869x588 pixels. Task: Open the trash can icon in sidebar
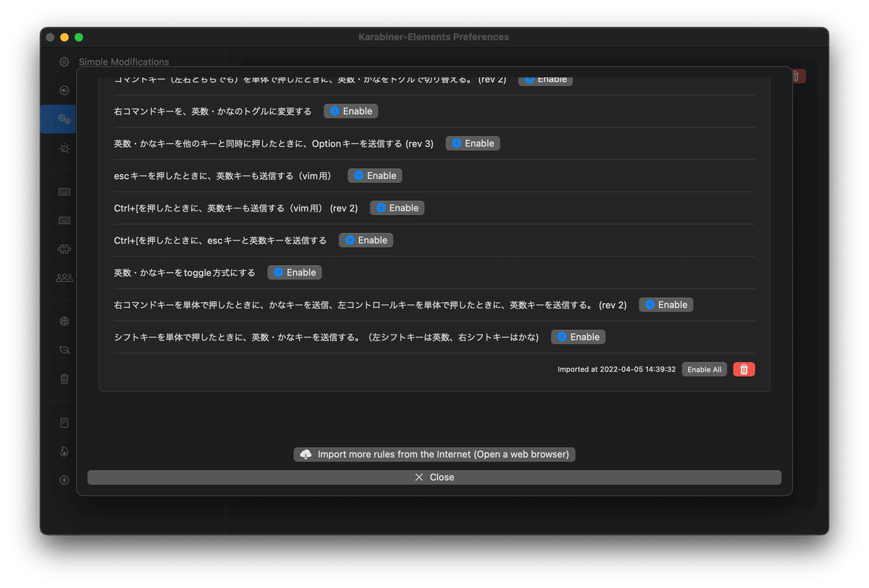pyautogui.click(x=64, y=378)
